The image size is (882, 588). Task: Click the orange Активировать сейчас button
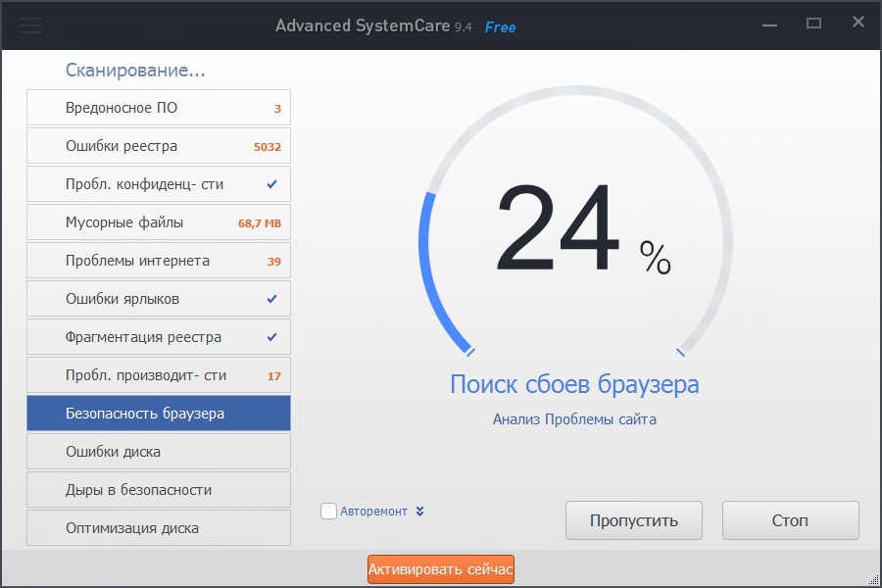(440, 569)
